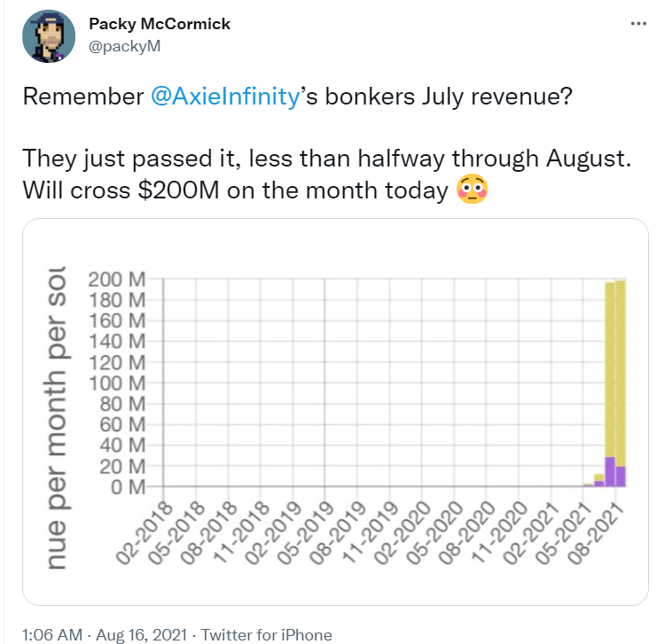
Task: Click the 02-2018 x-axis label
Action: point(144,534)
